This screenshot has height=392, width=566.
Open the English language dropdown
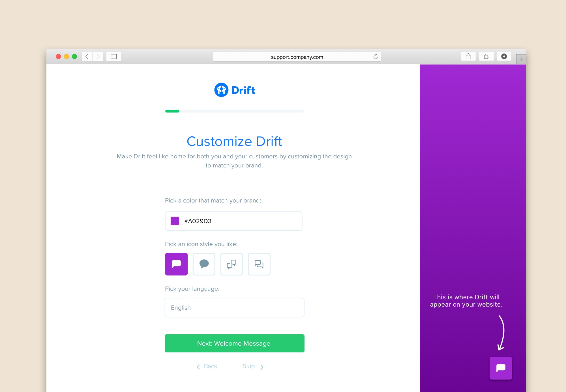(x=234, y=307)
